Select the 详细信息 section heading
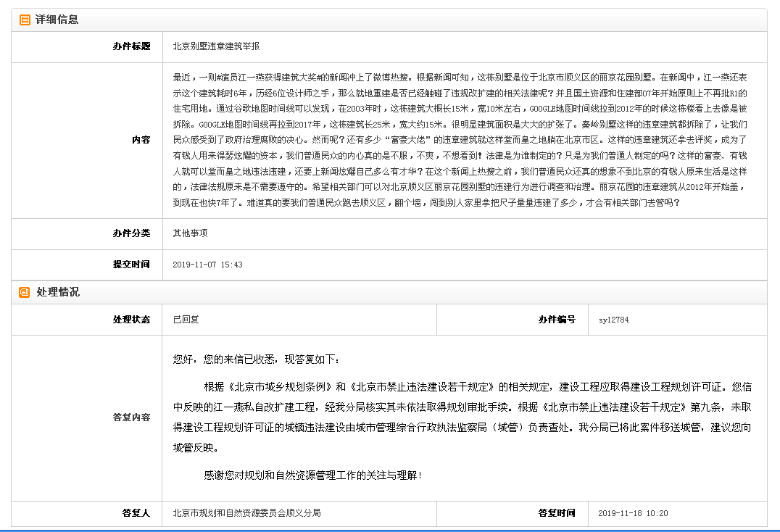780x532 pixels. pos(57,20)
